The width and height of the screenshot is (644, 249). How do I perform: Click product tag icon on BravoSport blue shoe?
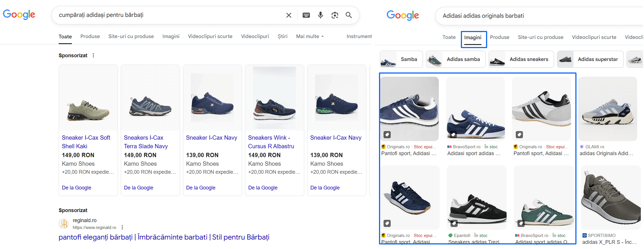pyautogui.click(x=453, y=135)
